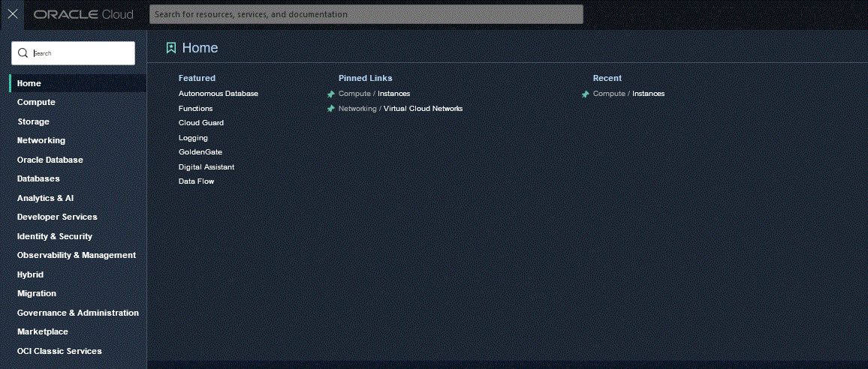
Task: Open pinned Virtual Cloud Networks link
Action: [x=423, y=109]
